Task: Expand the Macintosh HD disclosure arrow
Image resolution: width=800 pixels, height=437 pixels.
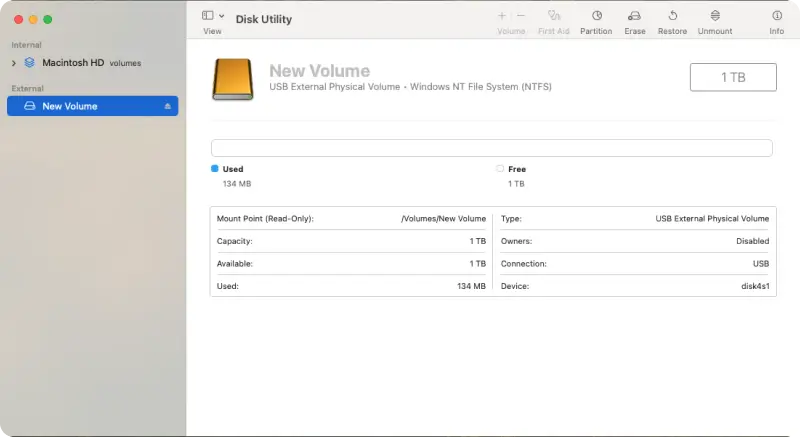Action: (x=14, y=63)
